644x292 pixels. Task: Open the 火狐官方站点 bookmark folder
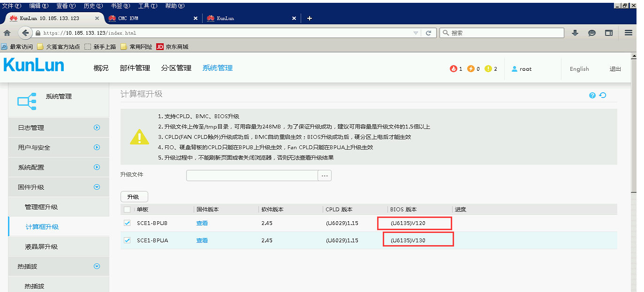pos(58,47)
